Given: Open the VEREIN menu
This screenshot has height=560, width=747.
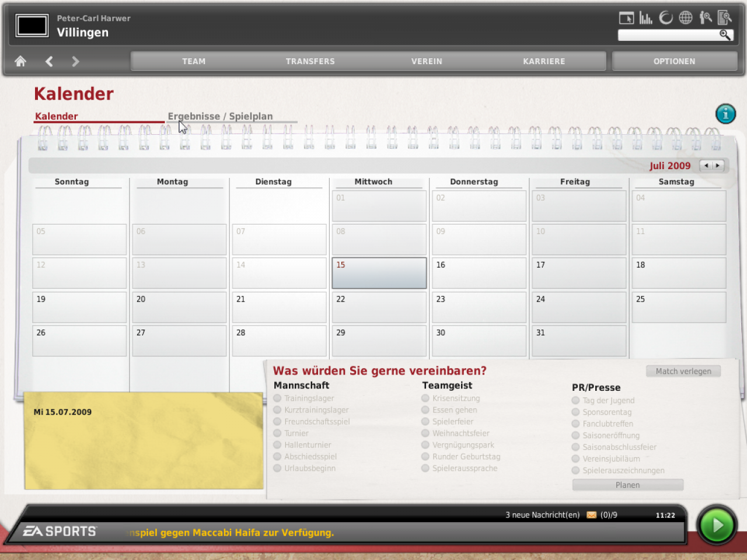Looking at the screenshot, I should click(x=427, y=61).
